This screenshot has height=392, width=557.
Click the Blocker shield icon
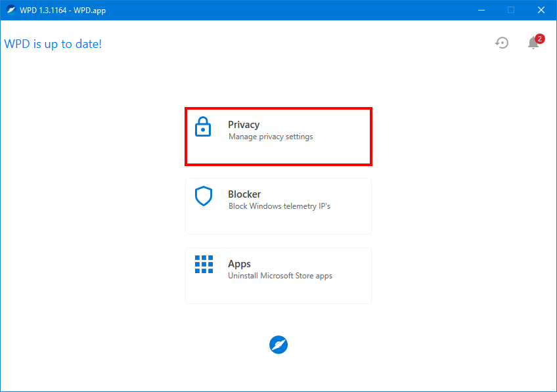point(204,196)
